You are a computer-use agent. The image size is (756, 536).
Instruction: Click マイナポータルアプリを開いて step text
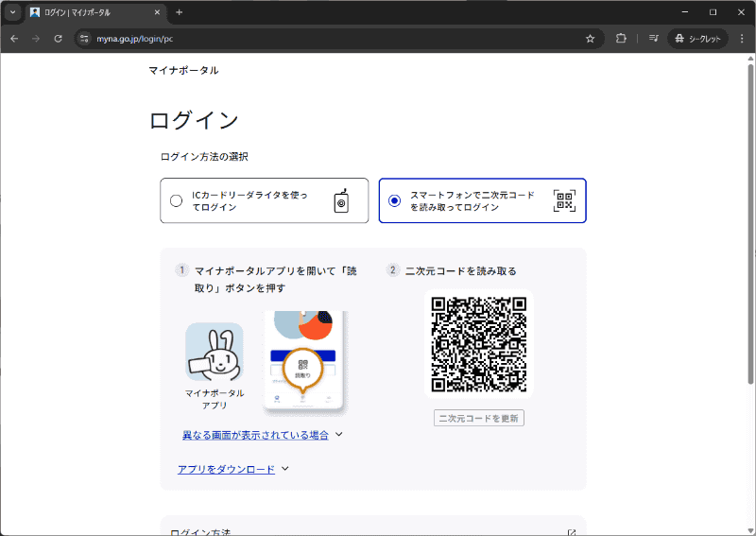(275, 279)
